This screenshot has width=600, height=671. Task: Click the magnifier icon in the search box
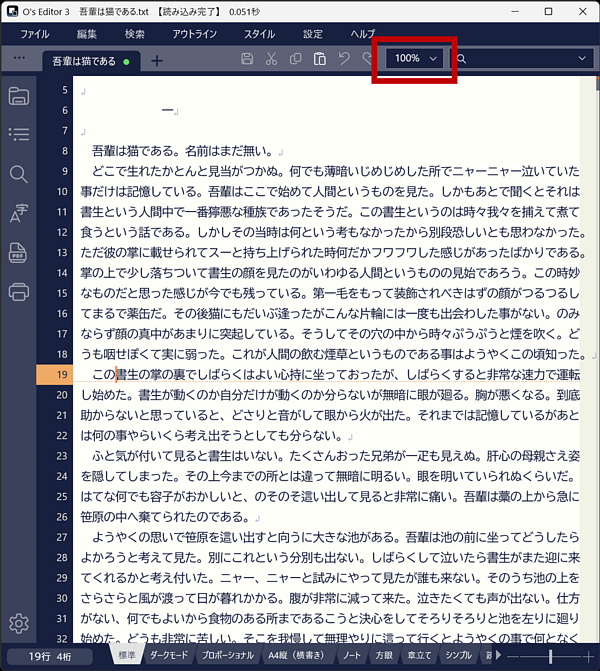[x=461, y=59]
